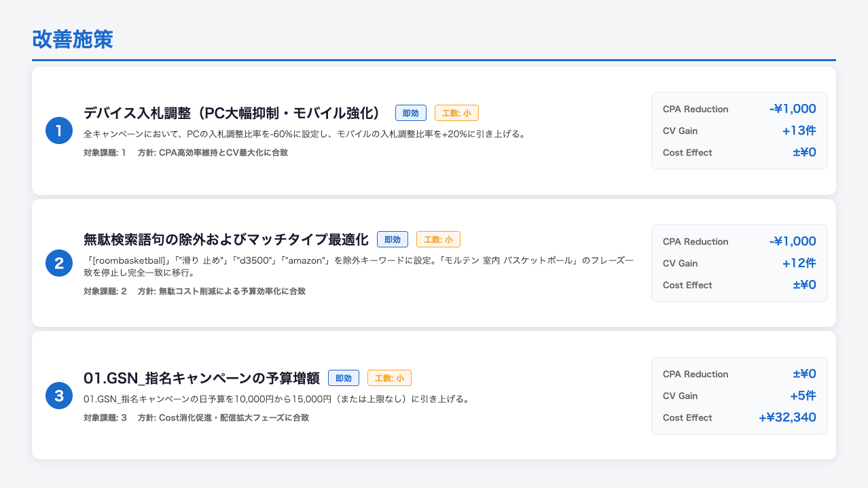This screenshot has height=488, width=868.
Task: Expand the デバイス入札調整 measure card
Action: point(433,130)
